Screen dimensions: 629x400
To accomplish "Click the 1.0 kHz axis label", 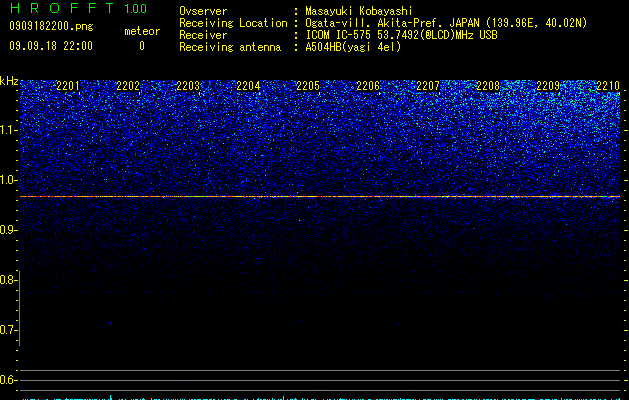I will click(9, 180).
